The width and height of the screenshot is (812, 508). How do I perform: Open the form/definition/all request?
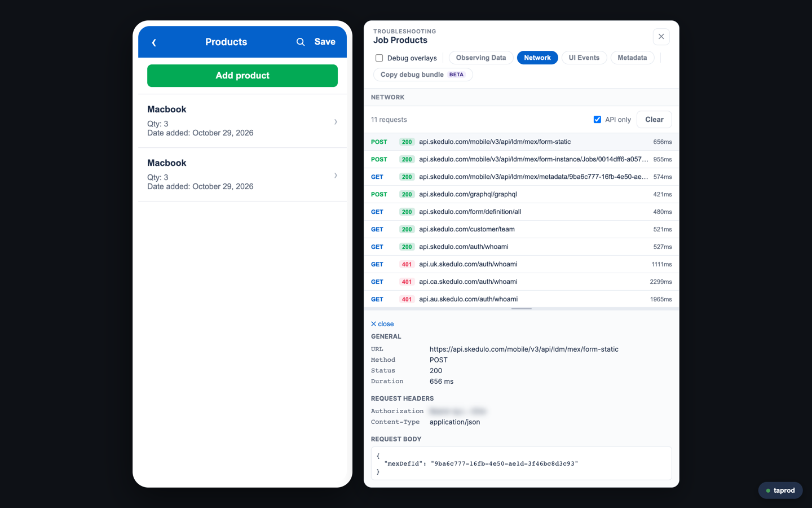tap(522, 212)
